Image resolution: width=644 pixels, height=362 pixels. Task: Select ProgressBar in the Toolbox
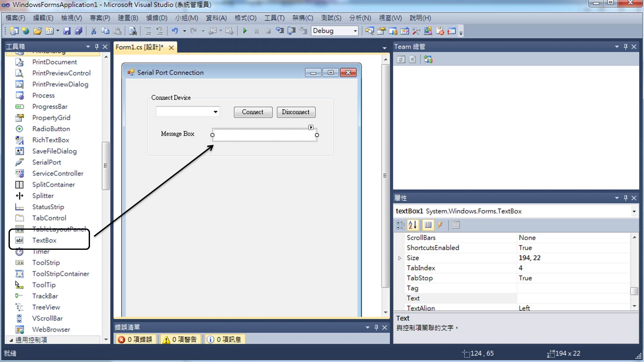pyautogui.click(x=50, y=107)
